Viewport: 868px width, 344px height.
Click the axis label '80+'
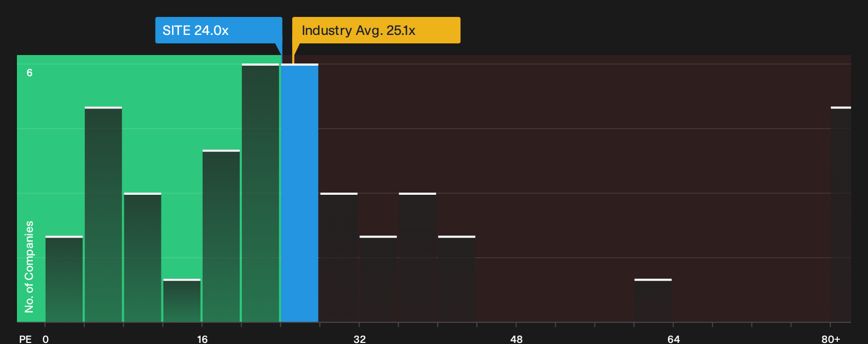pyautogui.click(x=831, y=339)
